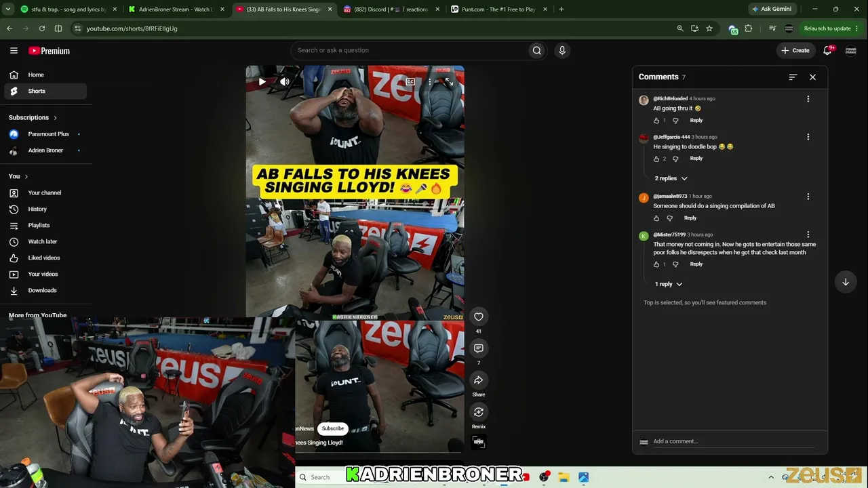Like Jeffgarcia-444's comment

click(656, 159)
